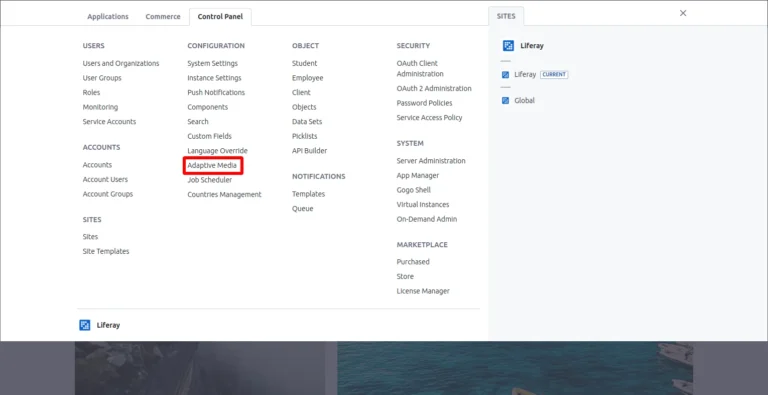The image size is (768, 395).
Task: Open Site Templates
Action: 106,251
